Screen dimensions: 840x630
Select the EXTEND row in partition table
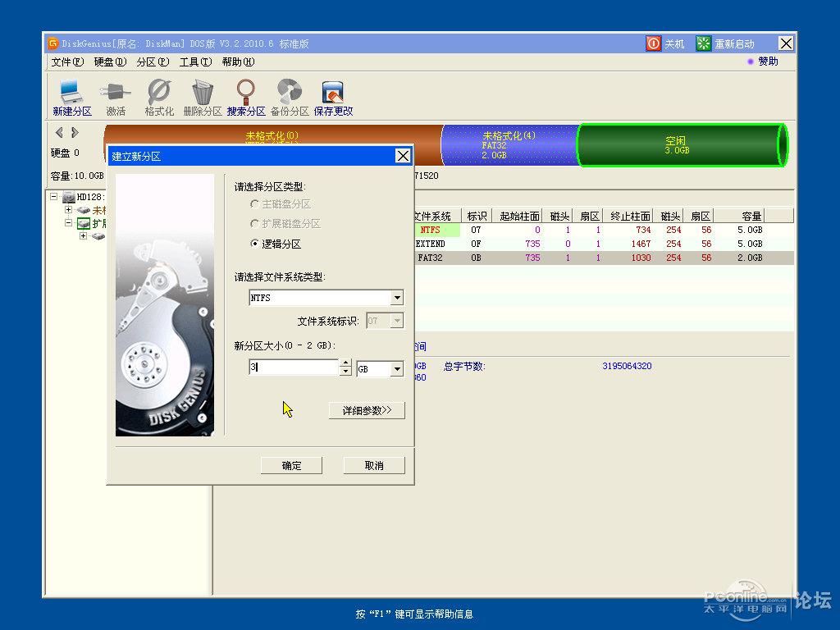pyautogui.click(x=604, y=244)
